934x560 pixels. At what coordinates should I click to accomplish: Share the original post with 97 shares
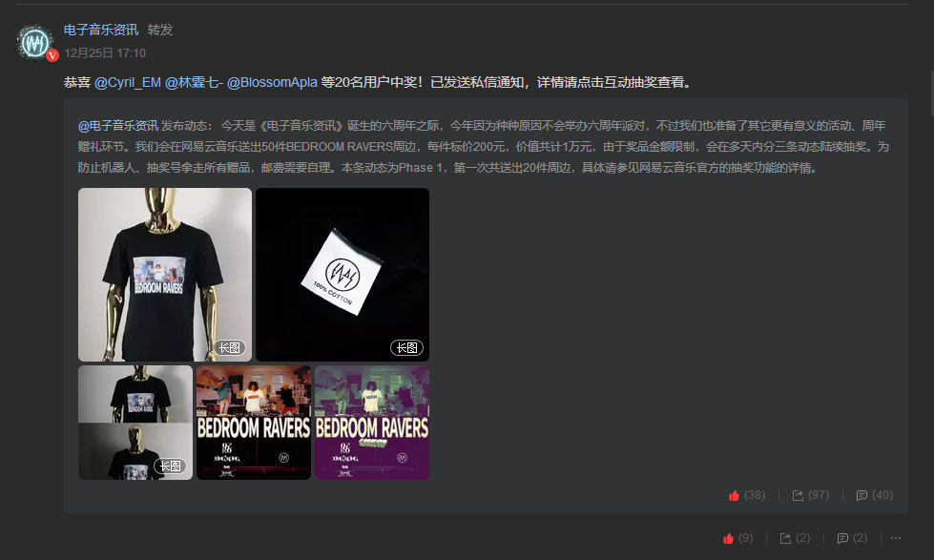tap(810, 495)
